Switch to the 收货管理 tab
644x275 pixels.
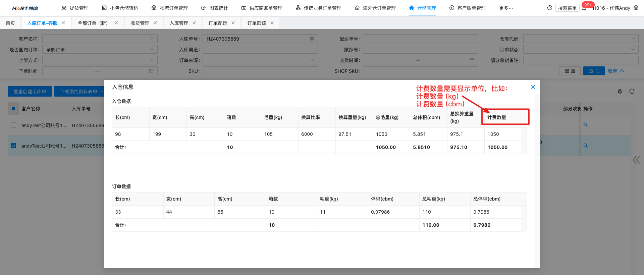140,23
